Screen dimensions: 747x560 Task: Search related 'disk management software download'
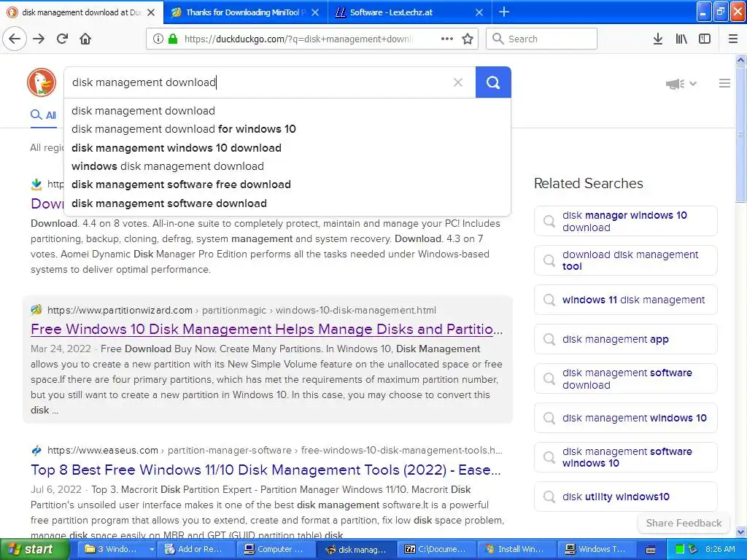point(625,378)
